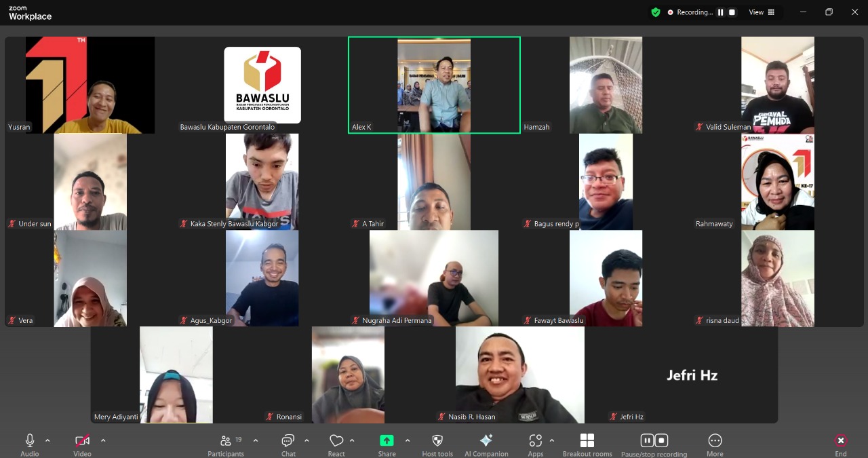Screen dimensions: 868x458
Task: Open the More options menu
Action: tap(715, 441)
